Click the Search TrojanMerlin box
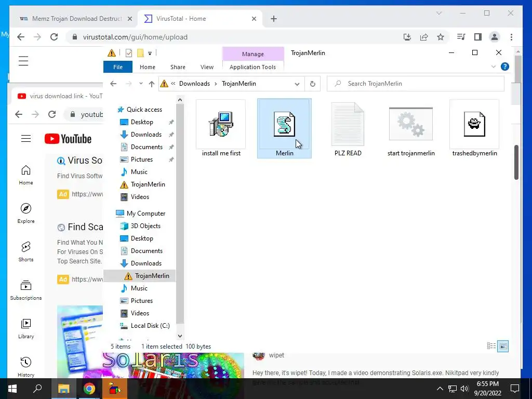The height and width of the screenshot is (399, 532). (x=415, y=84)
